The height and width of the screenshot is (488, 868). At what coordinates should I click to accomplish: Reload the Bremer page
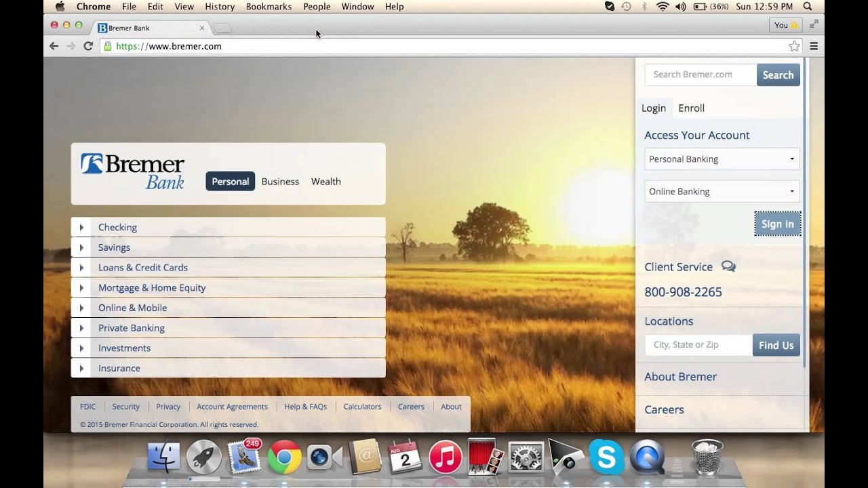87,46
